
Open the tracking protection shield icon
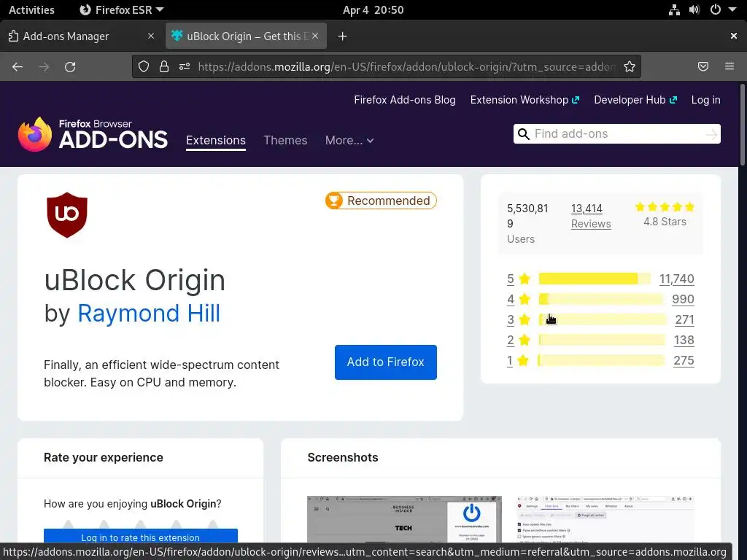(144, 66)
